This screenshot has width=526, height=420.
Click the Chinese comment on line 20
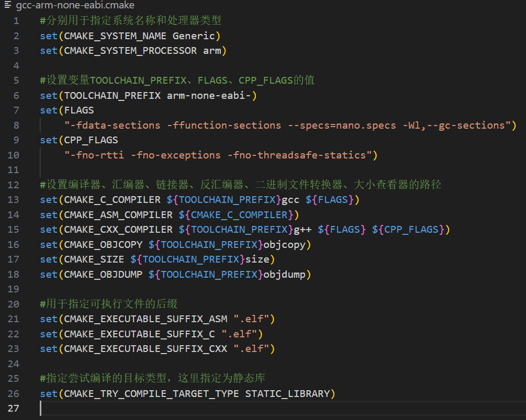(x=109, y=304)
